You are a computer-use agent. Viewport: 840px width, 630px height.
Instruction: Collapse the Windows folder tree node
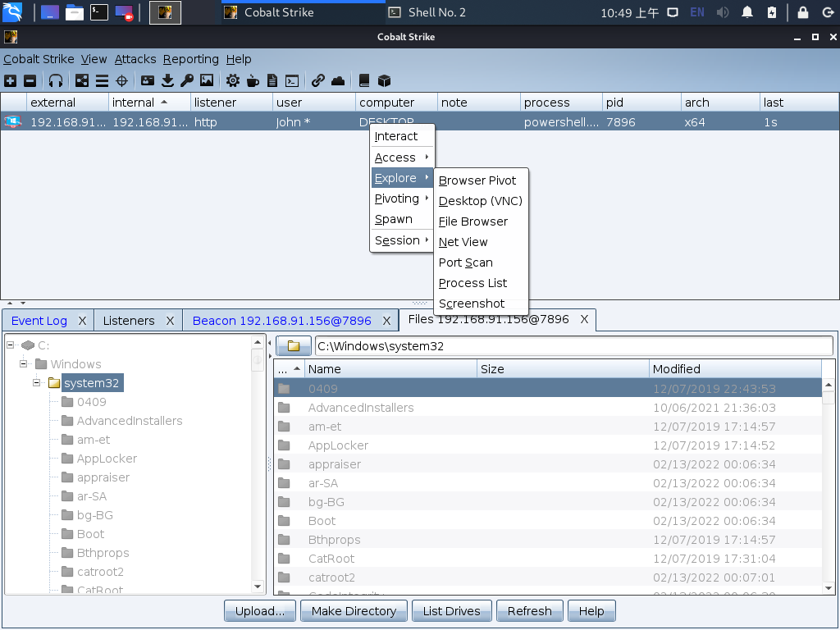pos(24,364)
